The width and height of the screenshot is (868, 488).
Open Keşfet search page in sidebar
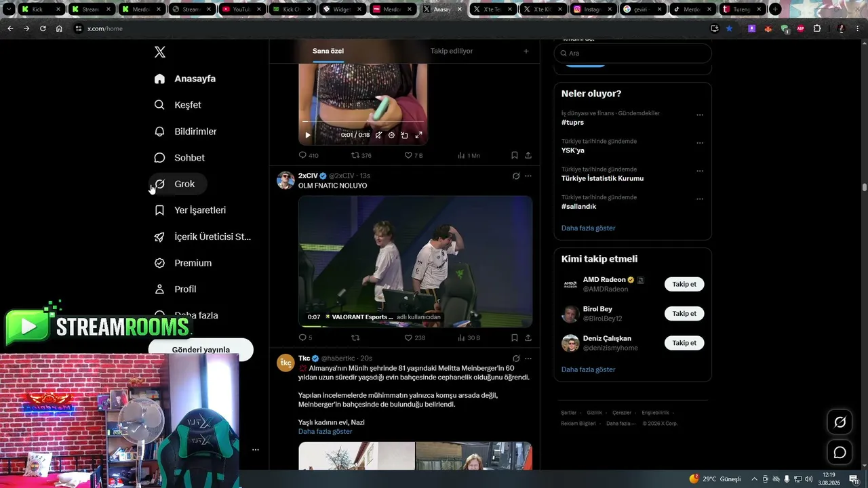178,105
